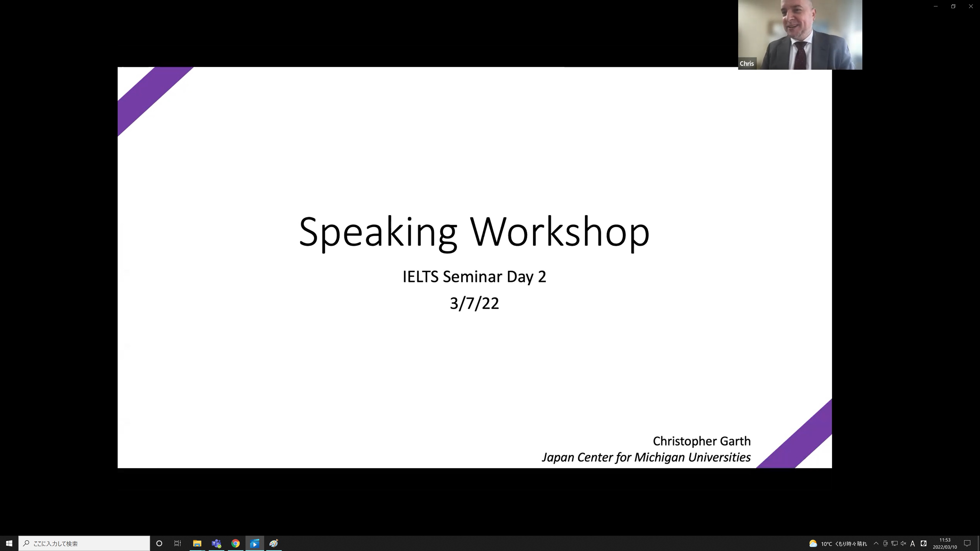Click the taskbar search box
980x551 pixels.
tap(84, 543)
